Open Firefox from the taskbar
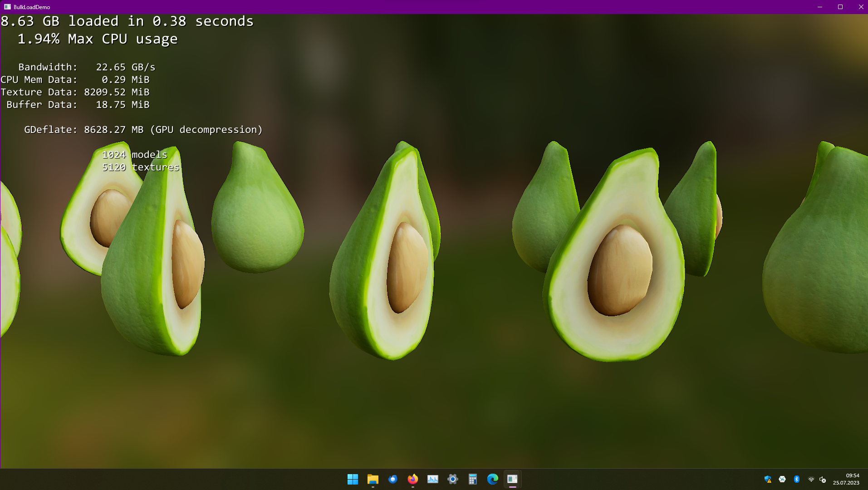This screenshot has width=868, height=490. [412, 479]
